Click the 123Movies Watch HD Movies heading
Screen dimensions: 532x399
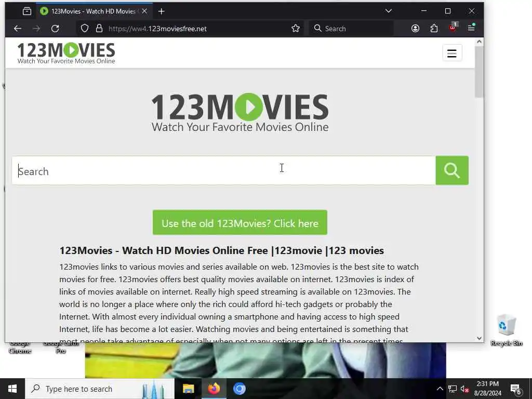pos(221,250)
